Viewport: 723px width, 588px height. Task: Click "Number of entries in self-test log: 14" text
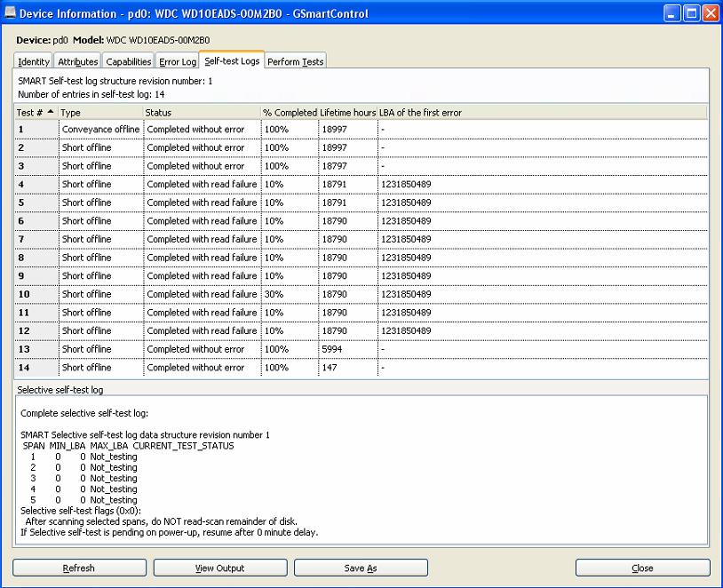pyautogui.click(x=91, y=94)
